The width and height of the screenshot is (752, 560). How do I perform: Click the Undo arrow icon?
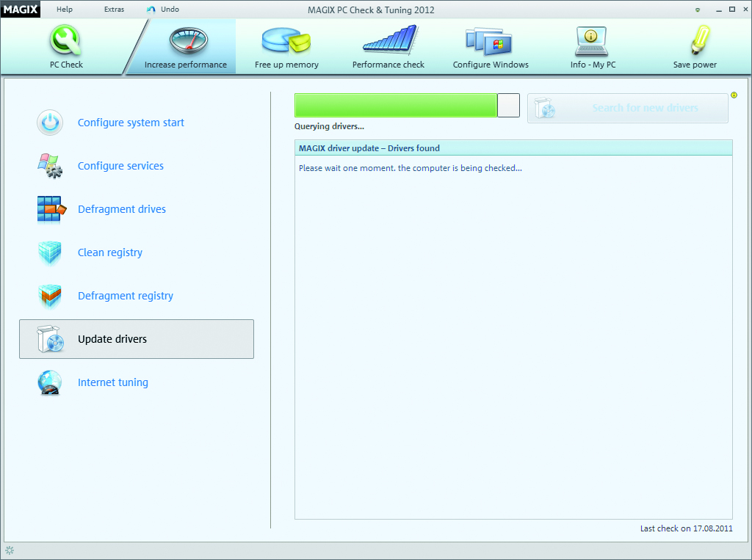(151, 10)
